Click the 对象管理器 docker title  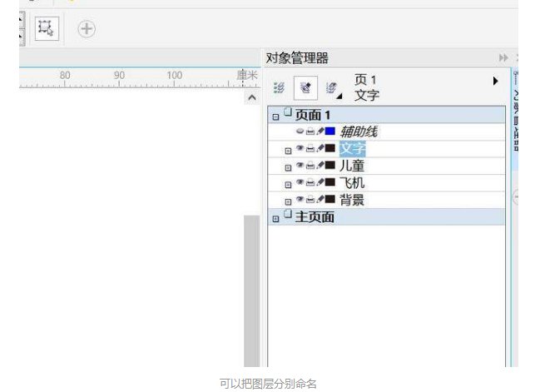[x=297, y=58]
